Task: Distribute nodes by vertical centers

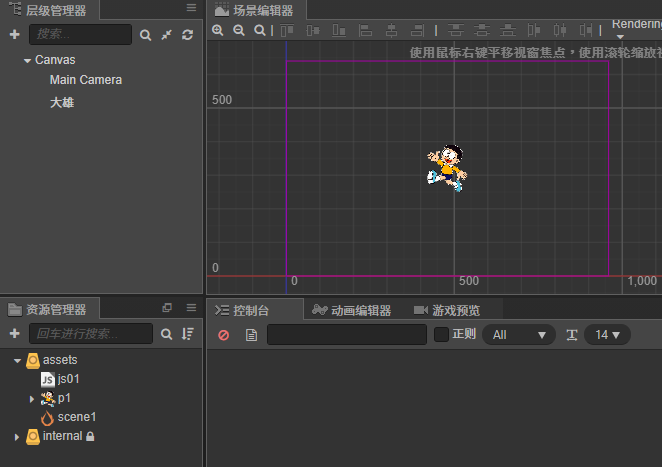Action: [482, 30]
